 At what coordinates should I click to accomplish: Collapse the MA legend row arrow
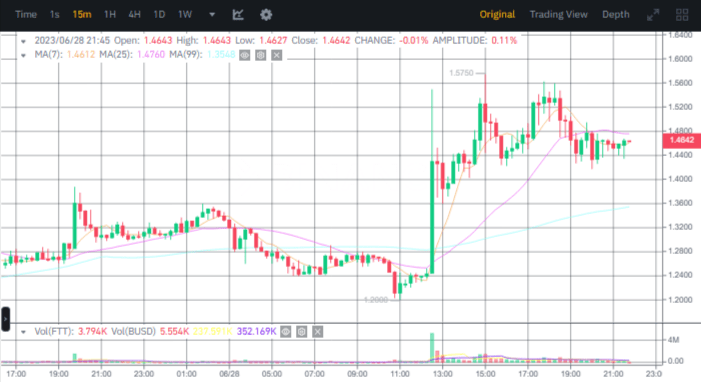click(x=23, y=55)
